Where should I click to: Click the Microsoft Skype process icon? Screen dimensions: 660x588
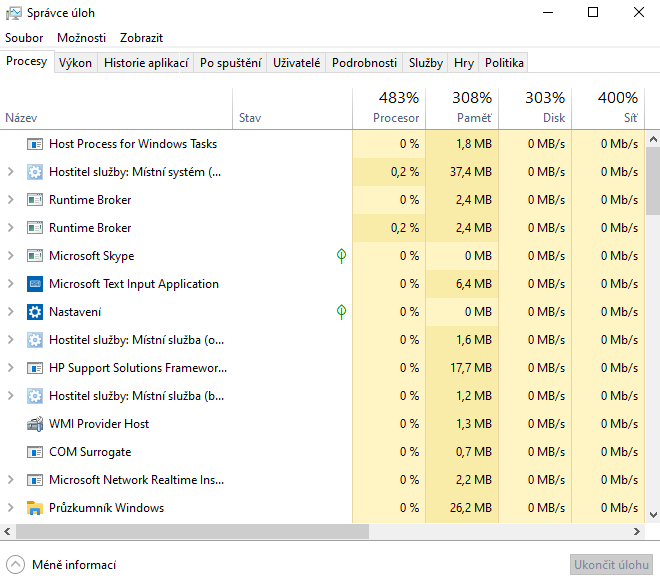click(x=35, y=256)
